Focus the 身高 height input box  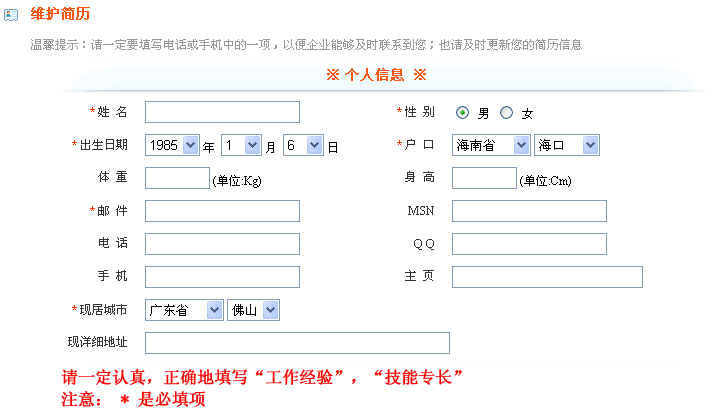tap(483, 179)
